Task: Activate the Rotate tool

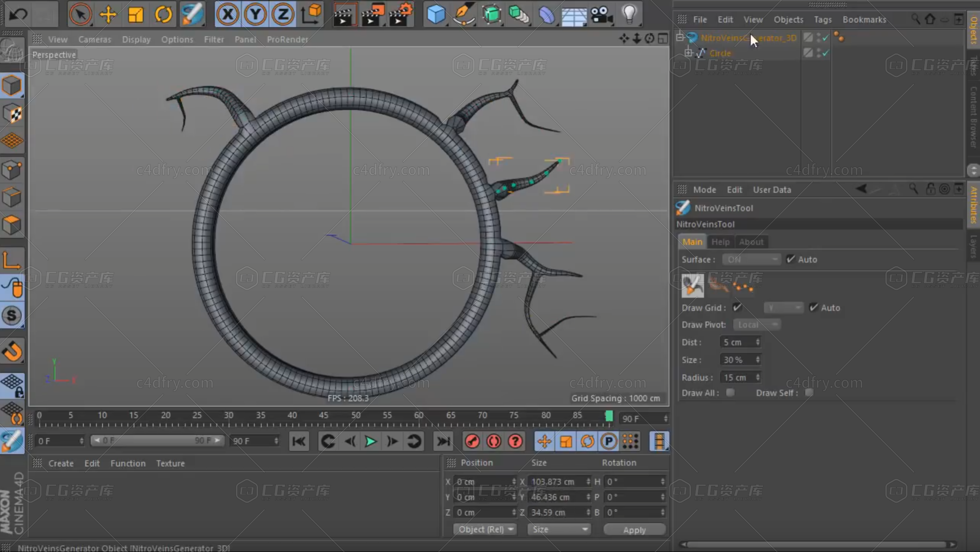Action: point(163,14)
